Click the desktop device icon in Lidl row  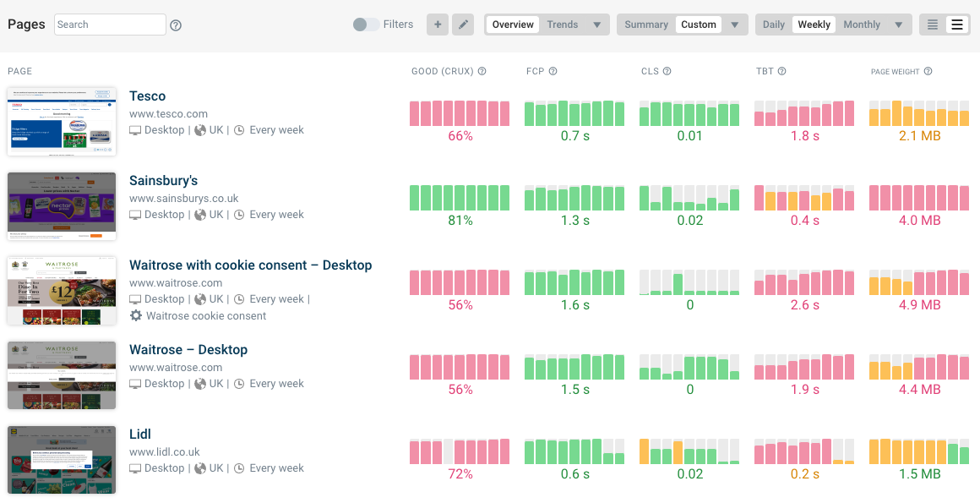[135, 468]
